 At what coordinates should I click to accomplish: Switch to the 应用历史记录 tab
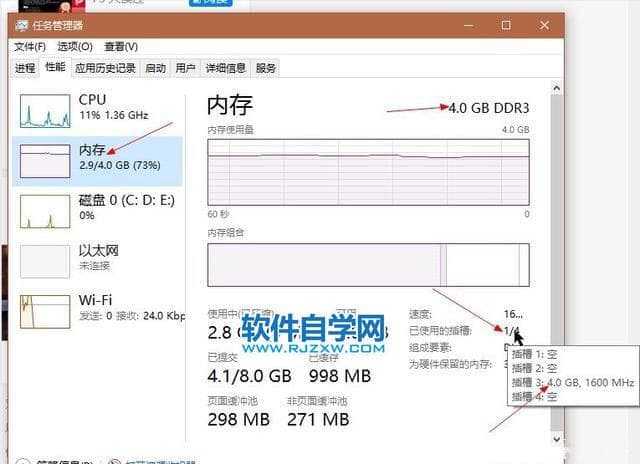pos(105,68)
